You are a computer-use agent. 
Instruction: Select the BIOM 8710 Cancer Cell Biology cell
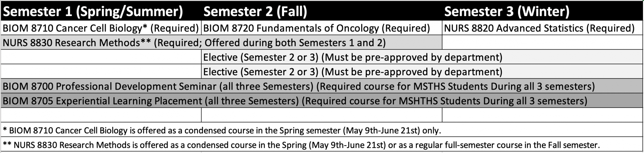(100, 28)
